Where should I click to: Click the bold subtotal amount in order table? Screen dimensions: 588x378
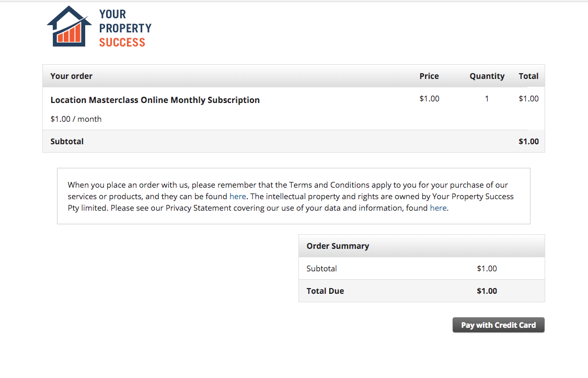(x=528, y=142)
